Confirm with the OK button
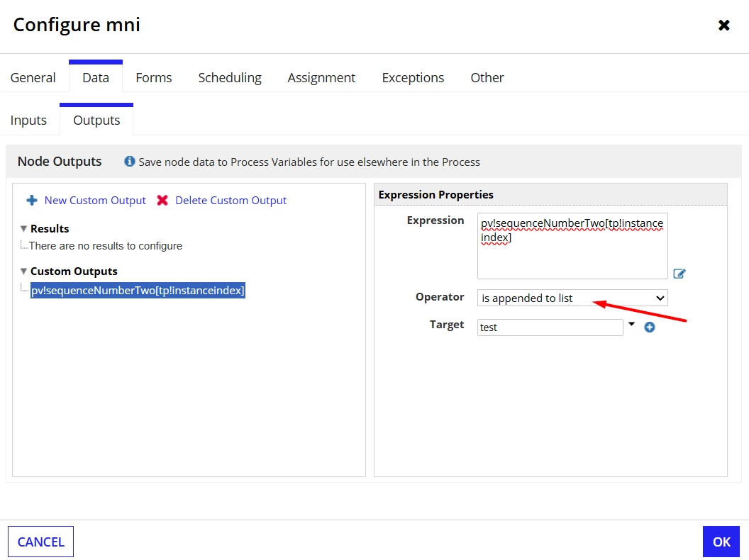749x560 pixels. point(721,542)
